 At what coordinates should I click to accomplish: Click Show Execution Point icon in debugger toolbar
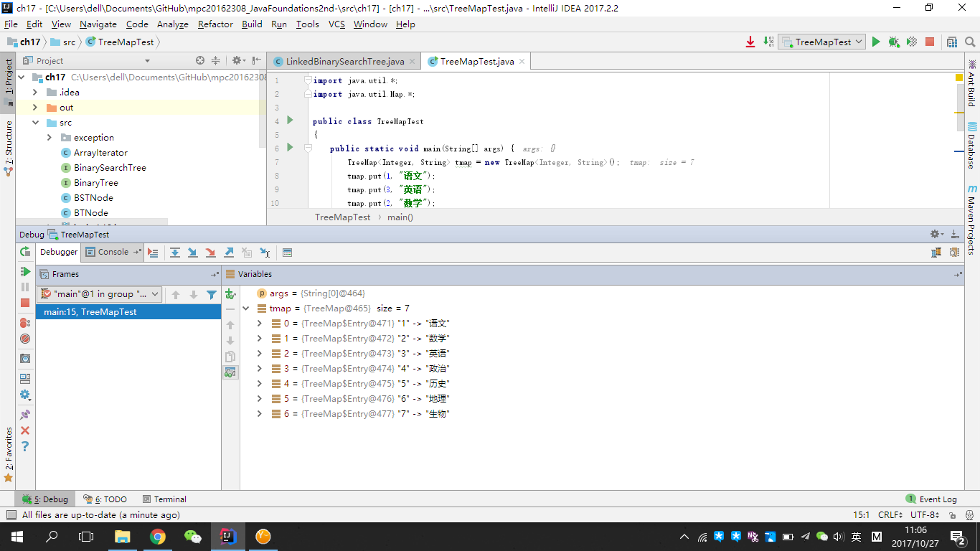[153, 253]
